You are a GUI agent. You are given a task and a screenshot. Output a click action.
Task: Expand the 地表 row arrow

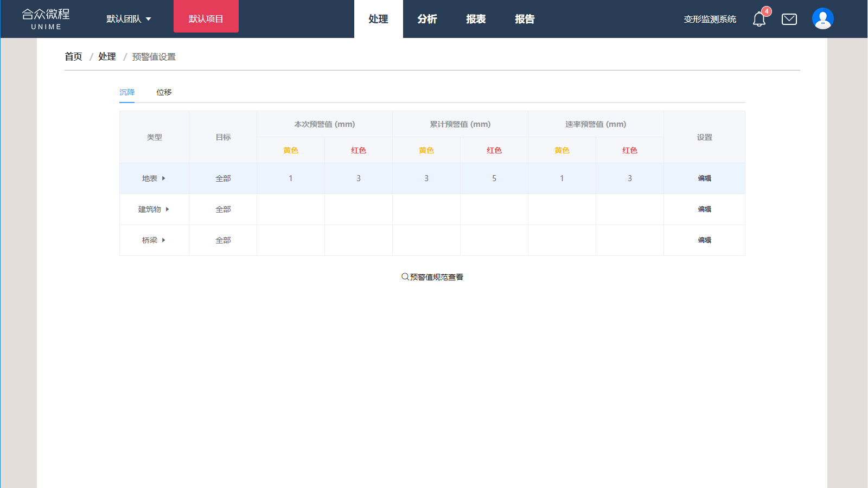[x=163, y=178]
